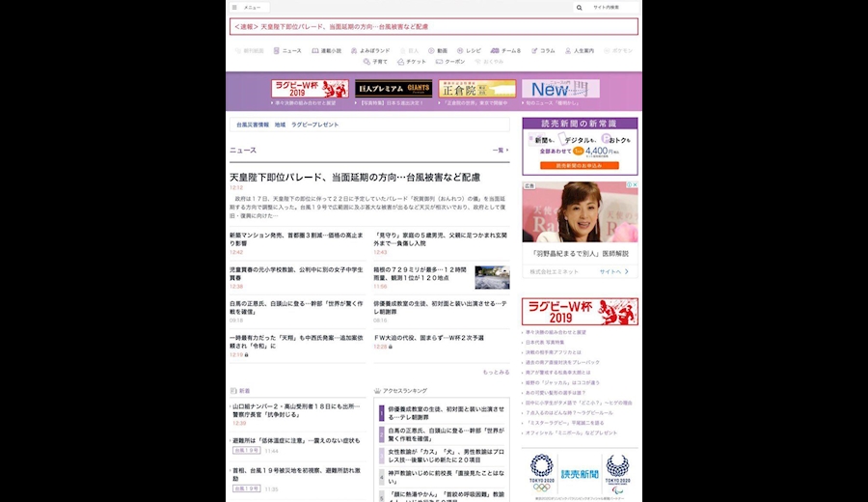Open 人生案内 in the navigation bar

coord(580,50)
